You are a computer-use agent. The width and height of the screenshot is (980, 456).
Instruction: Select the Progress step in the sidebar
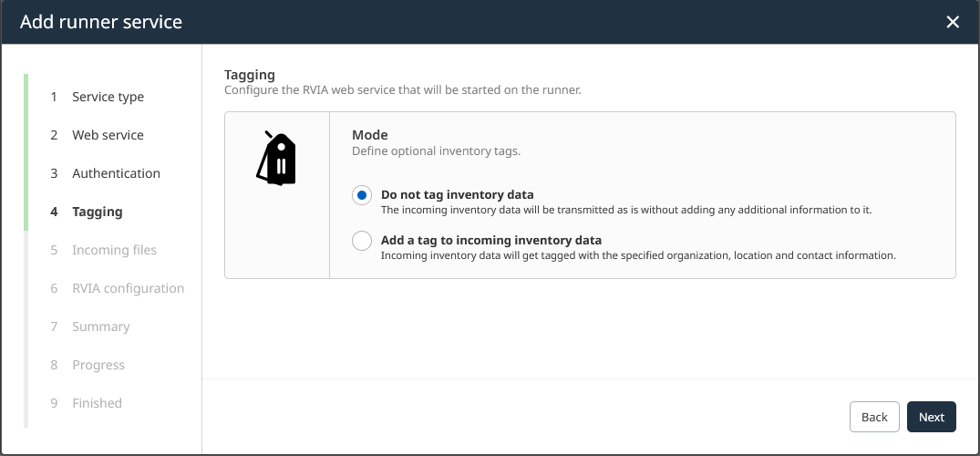(x=98, y=365)
